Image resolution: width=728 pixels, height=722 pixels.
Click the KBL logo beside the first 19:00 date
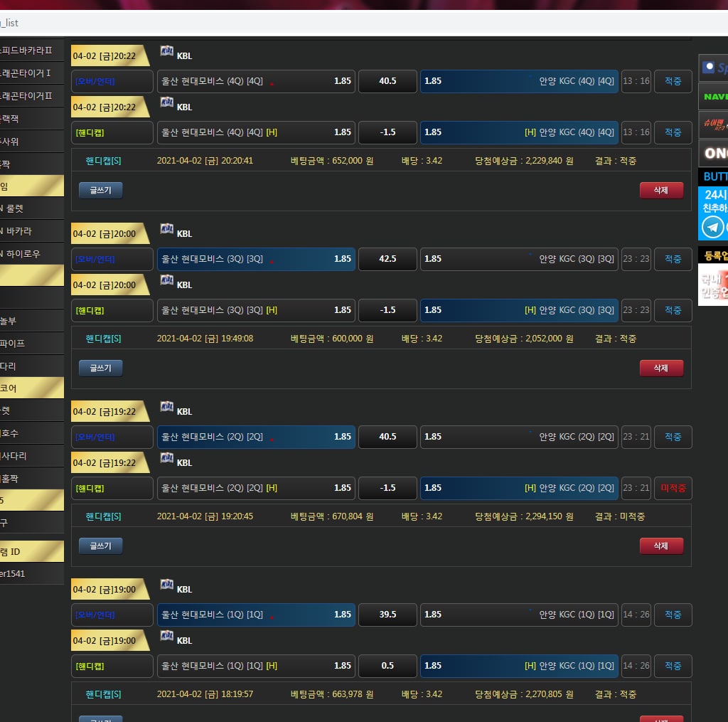[x=167, y=585]
